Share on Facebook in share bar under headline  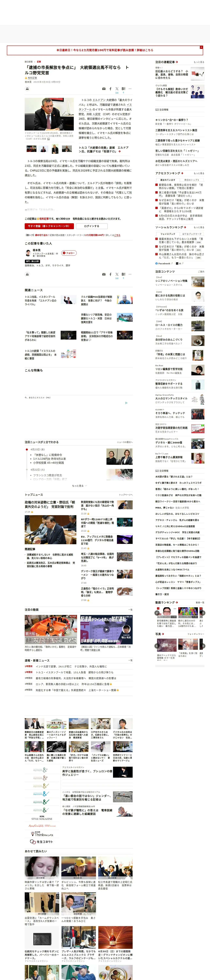[111, 89]
